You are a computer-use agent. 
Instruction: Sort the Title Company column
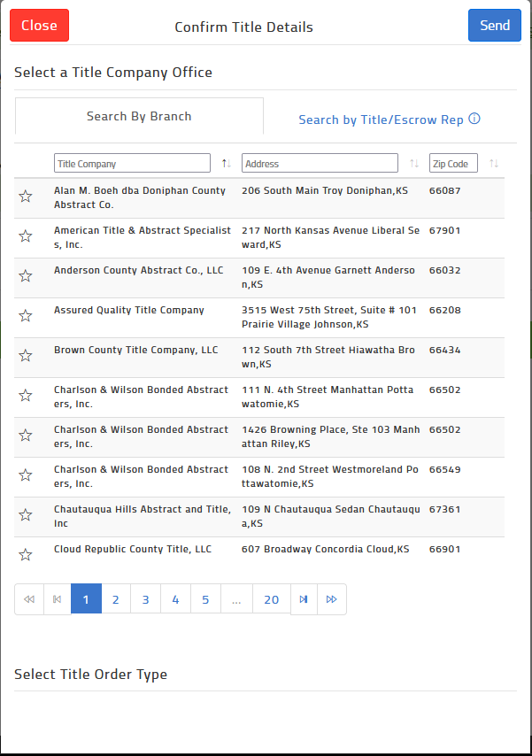tap(225, 163)
